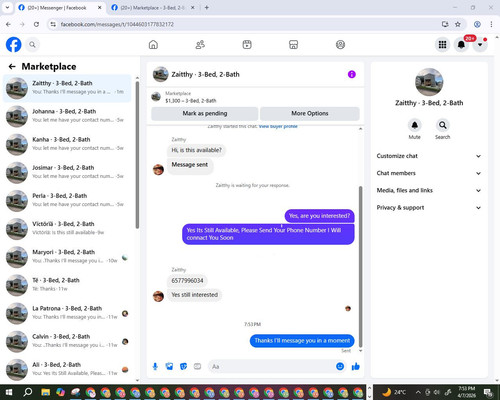Mute the Zaitthy conversation
This screenshot has height=400, width=500.
pos(415,125)
